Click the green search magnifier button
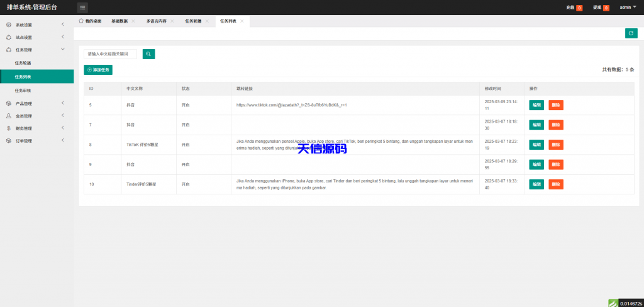The image size is (644, 307). click(148, 54)
